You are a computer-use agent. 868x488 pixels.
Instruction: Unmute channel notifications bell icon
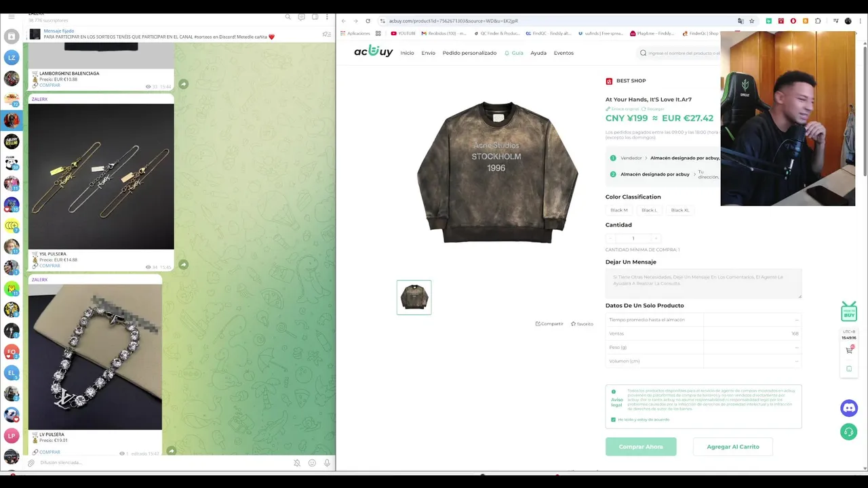coord(297,463)
